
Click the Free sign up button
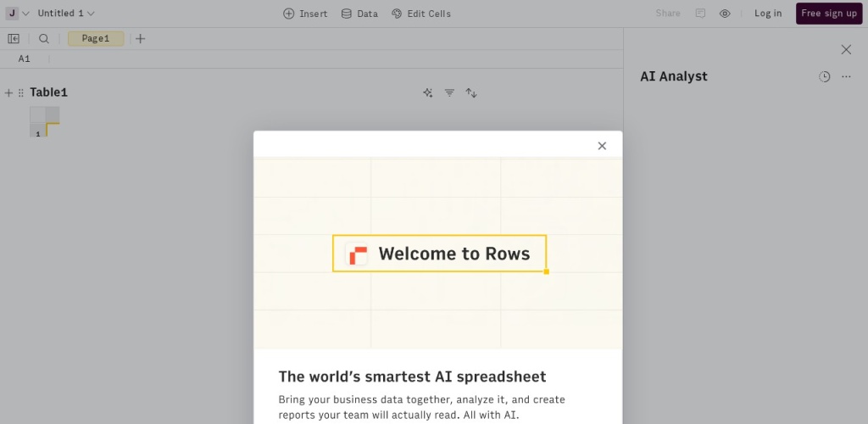pos(828,14)
